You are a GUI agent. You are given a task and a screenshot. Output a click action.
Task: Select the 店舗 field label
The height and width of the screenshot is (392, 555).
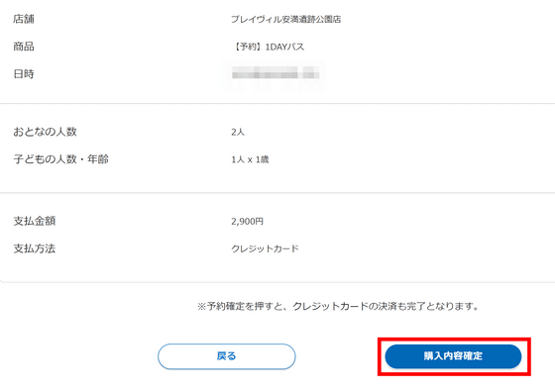coord(24,19)
